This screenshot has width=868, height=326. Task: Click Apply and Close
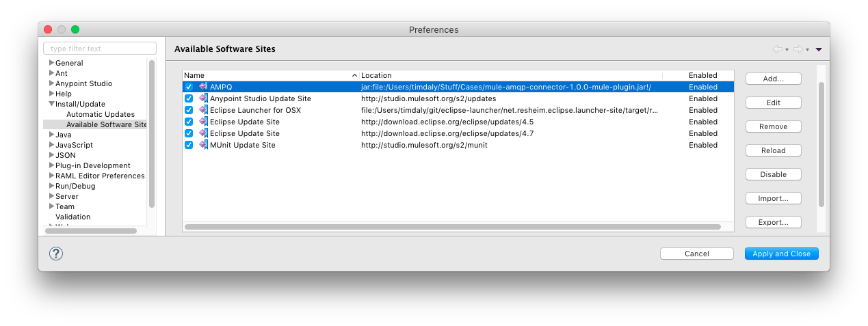coord(781,254)
